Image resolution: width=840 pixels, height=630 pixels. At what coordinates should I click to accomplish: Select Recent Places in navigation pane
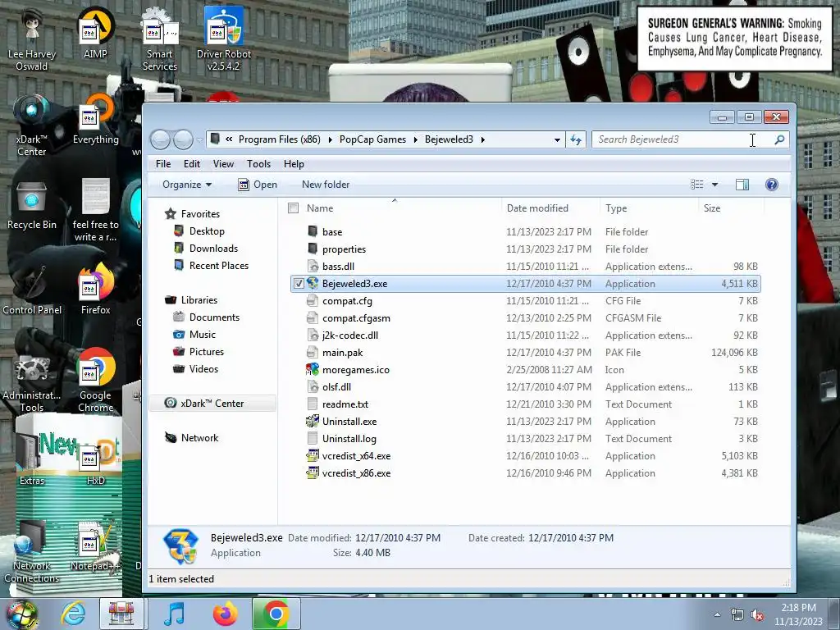pos(218,266)
